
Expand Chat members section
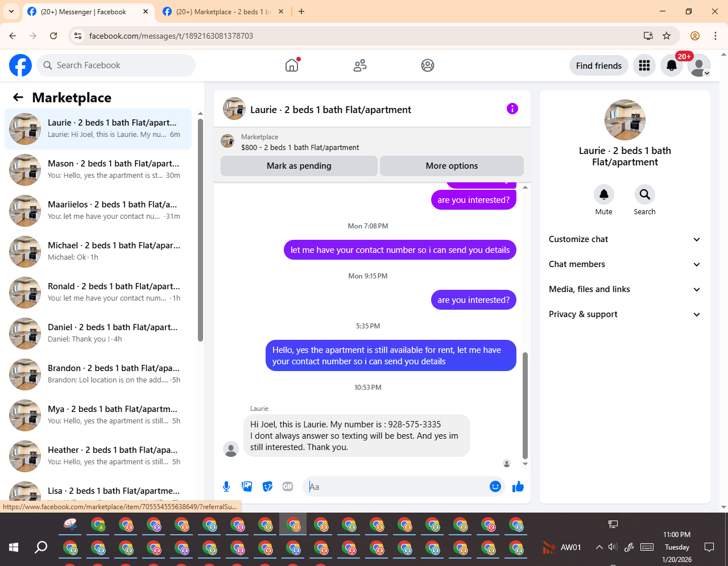pyautogui.click(x=625, y=264)
